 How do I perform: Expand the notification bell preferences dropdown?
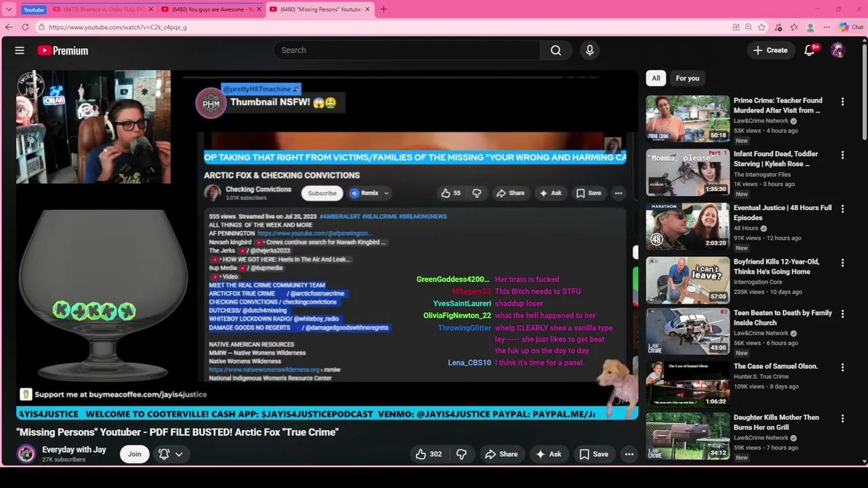click(179, 454)
